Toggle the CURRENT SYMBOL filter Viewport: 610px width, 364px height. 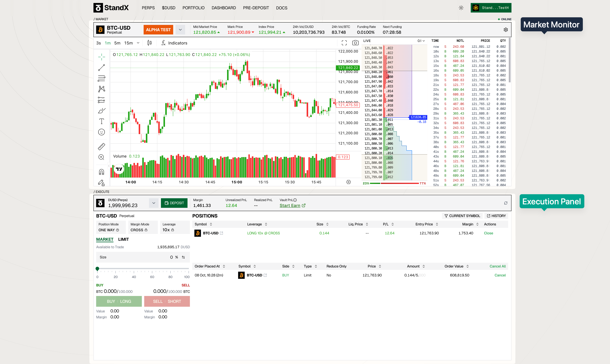click(x=462, y=216)
